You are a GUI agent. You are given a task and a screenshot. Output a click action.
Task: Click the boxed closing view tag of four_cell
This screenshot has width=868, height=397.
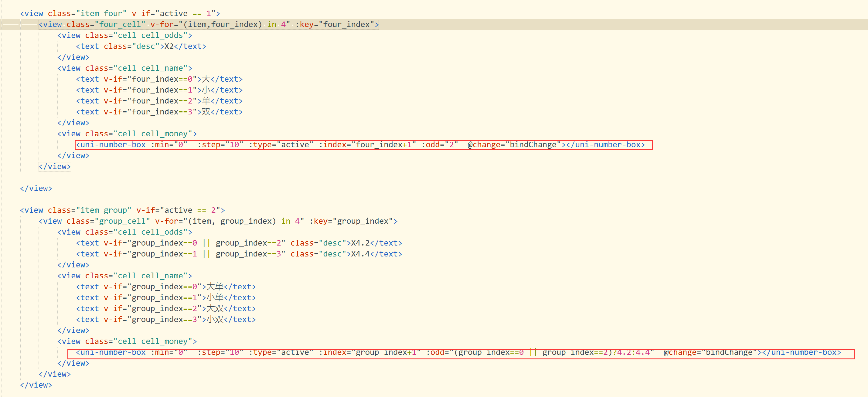[x=55, y=167]
